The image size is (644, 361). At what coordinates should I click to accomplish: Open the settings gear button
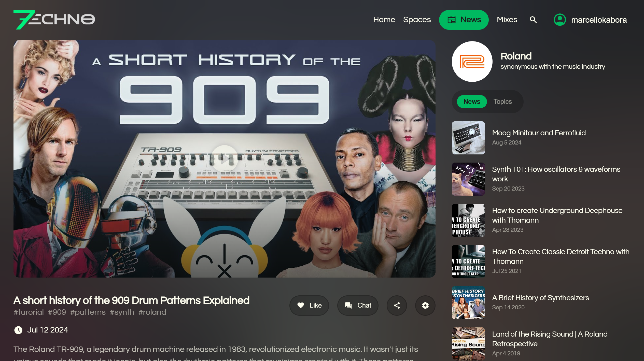tap(425, 305)
